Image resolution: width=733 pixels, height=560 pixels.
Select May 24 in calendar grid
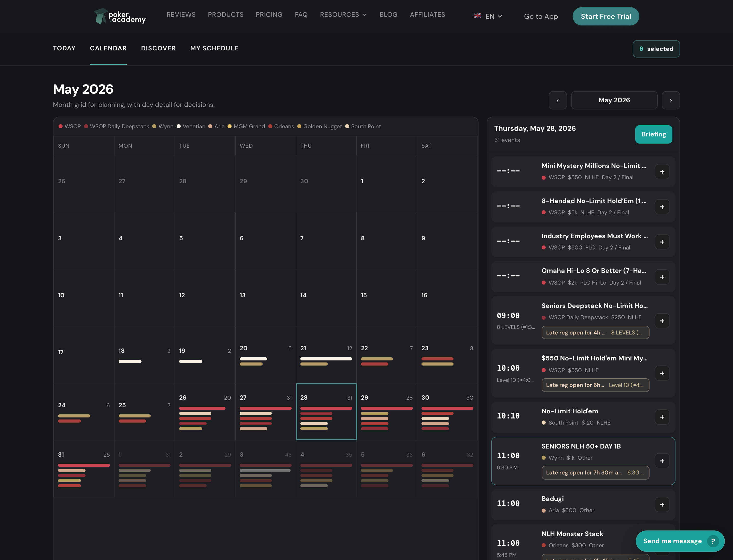tap(84, 412)
